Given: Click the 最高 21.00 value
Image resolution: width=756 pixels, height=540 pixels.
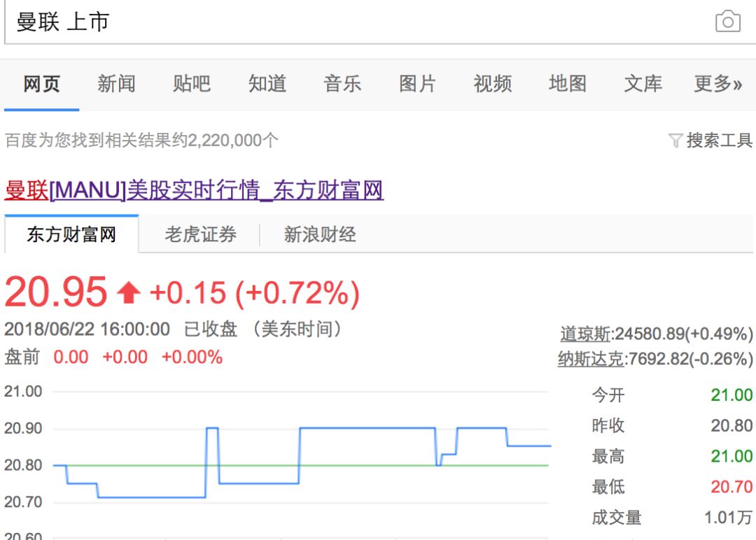Looking at the screenshot, I should pos(731,456).
